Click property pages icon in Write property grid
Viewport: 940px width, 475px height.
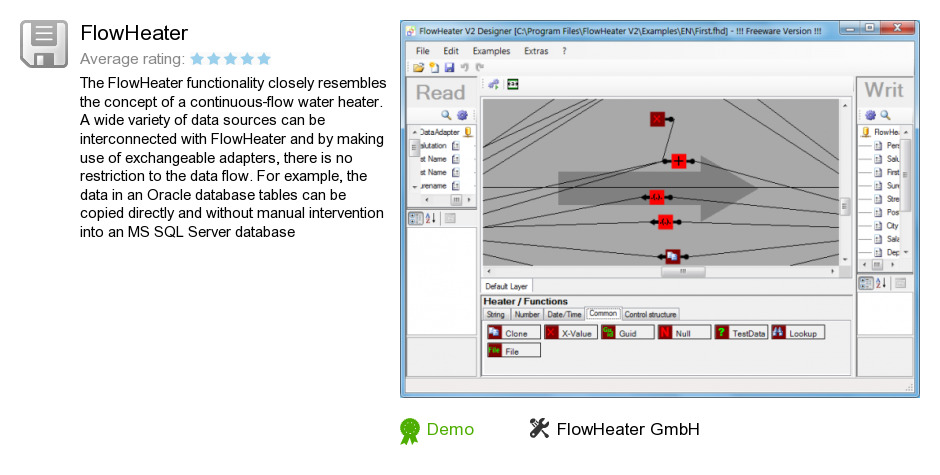(900, 283)
